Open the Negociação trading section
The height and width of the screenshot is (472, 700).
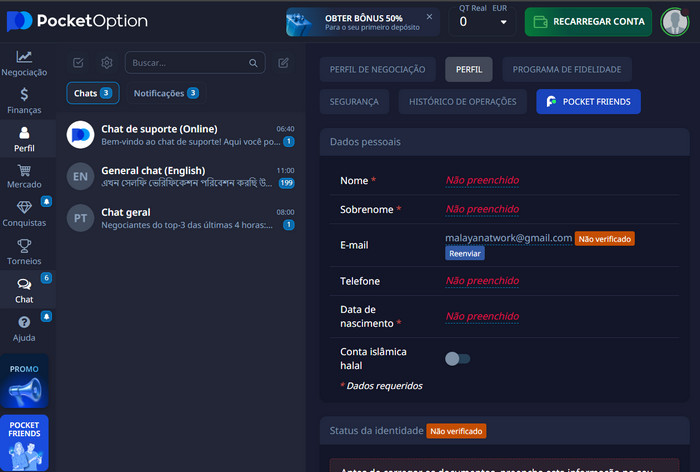[24, 63]
